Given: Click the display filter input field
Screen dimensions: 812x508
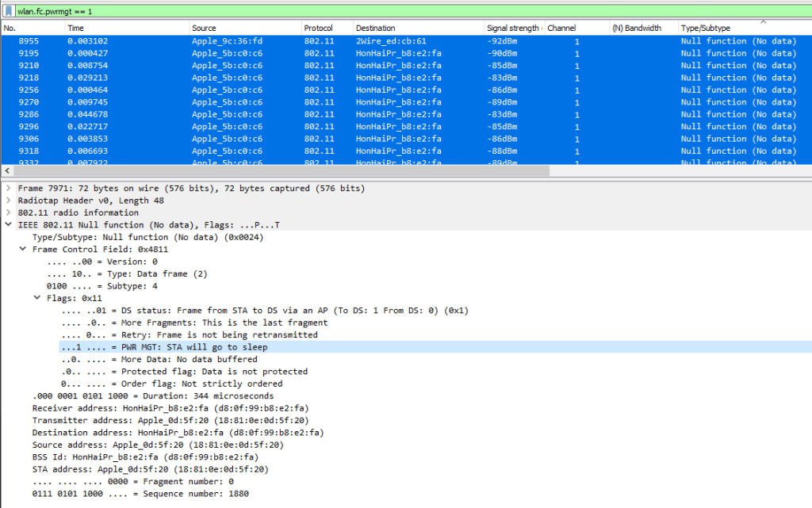Looking at the screenshot, I should (x=396, y=12).
